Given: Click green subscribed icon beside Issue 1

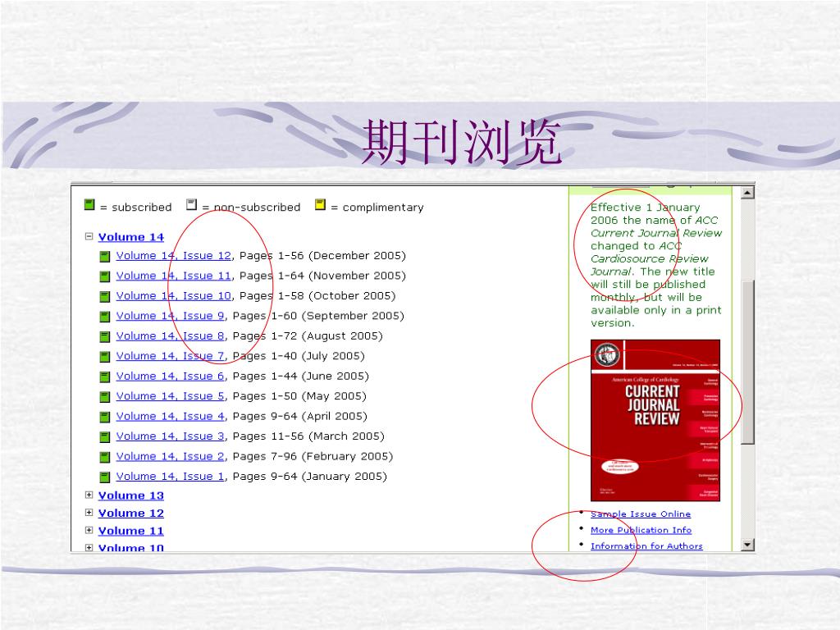Looking at the screenshot, I should pyautogui.click(x=105, y=477).
